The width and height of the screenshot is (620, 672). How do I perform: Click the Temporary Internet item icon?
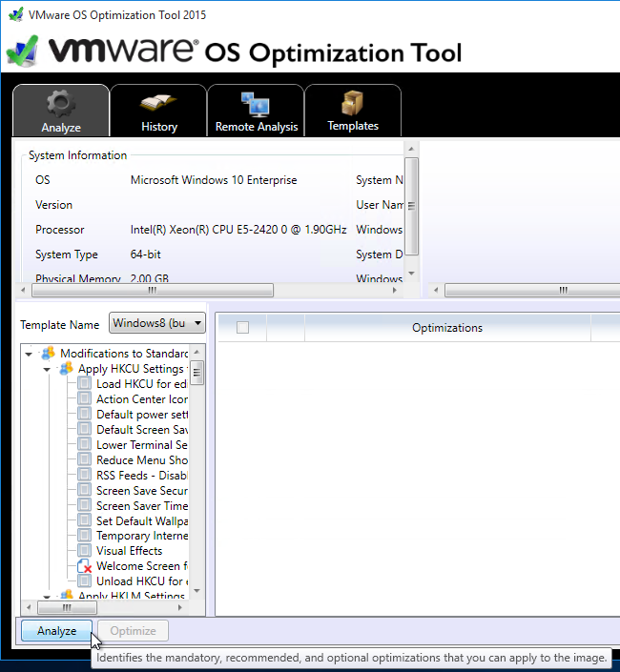pyautogui.click(x=85, y=536)
